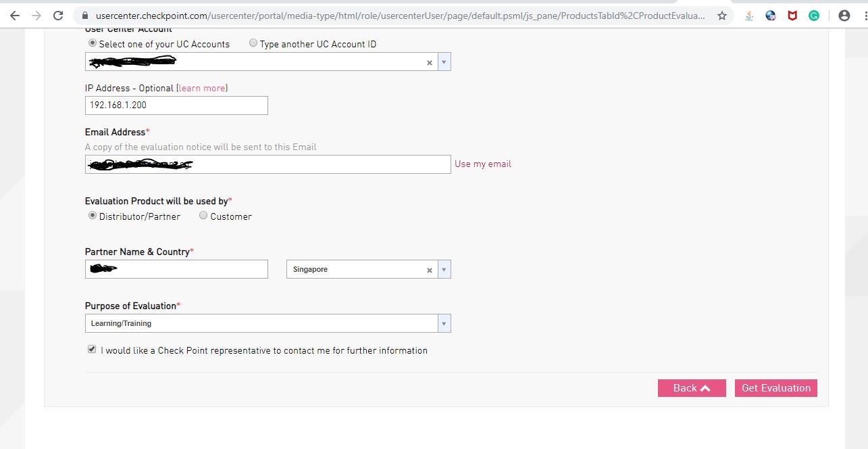Open the country dropdown showing Singapore

444,270
